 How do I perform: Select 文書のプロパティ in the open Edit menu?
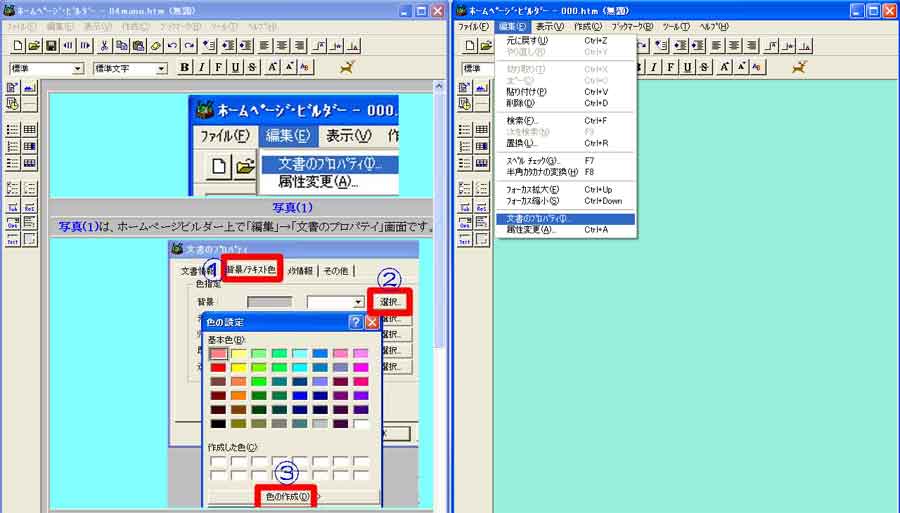tap(566, 218)
